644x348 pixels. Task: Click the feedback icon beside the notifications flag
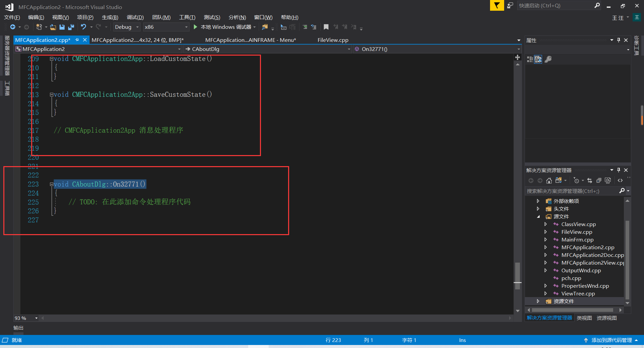click(510, 5)
